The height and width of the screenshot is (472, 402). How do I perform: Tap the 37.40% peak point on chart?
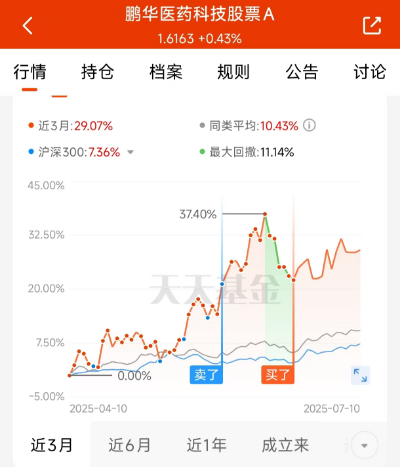(265, 214)
